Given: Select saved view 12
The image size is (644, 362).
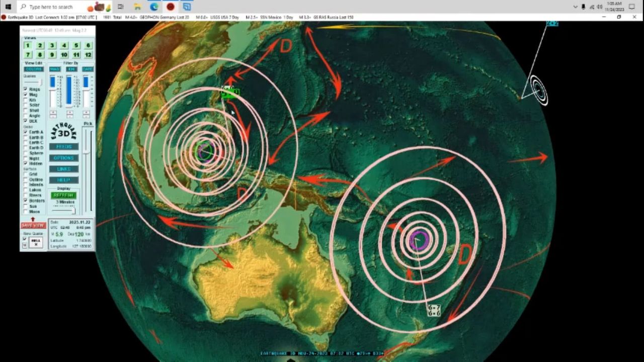Looking at the screenshot, I should point(89,55).
